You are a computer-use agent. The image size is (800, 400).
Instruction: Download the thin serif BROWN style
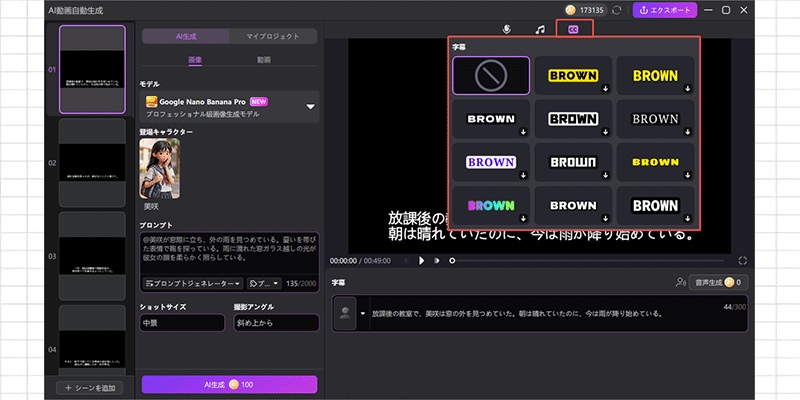point(688,132)
